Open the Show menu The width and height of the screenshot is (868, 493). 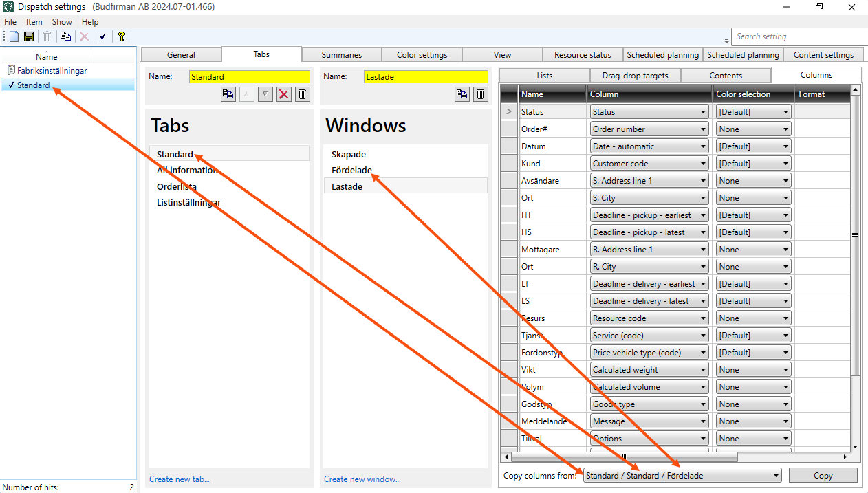(62, 22)
